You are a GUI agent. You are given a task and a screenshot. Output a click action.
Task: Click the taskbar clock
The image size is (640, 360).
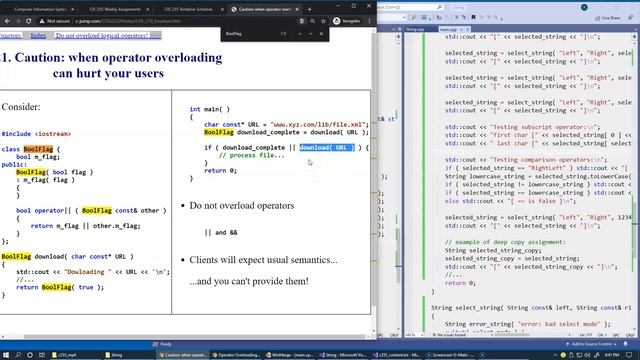[x=611, y=355]
